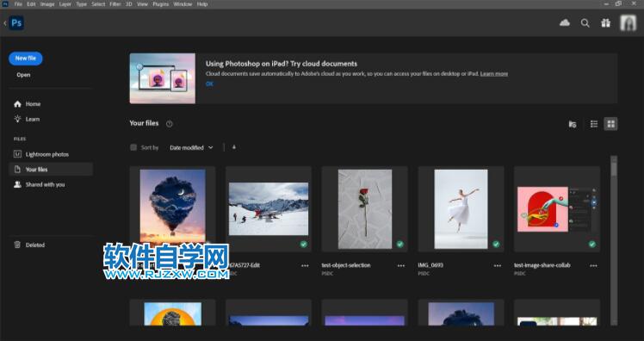Click the Your files document icon

pyautogui.click(x=17, y=170)
